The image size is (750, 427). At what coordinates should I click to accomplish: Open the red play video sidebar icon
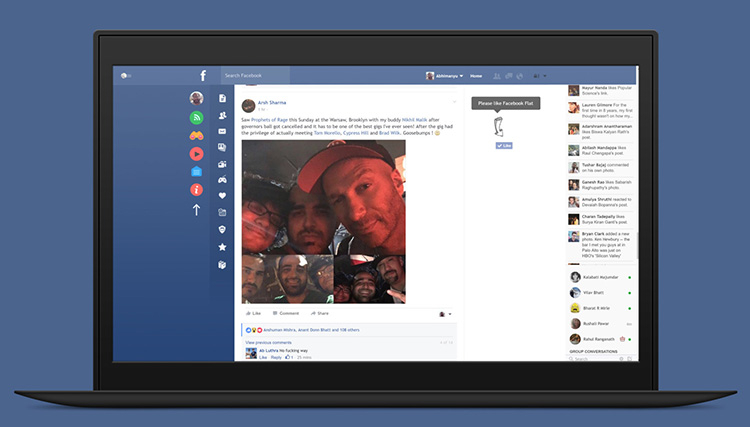197,153
